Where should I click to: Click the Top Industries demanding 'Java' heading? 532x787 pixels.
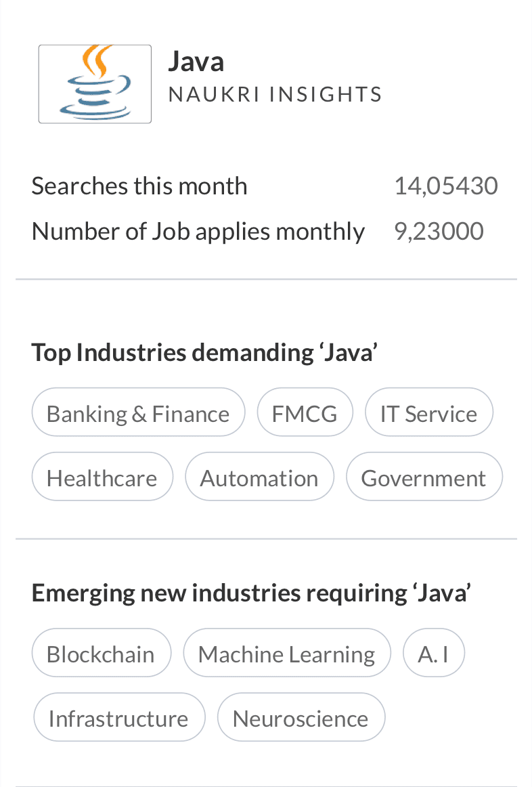tap(204, 352)
